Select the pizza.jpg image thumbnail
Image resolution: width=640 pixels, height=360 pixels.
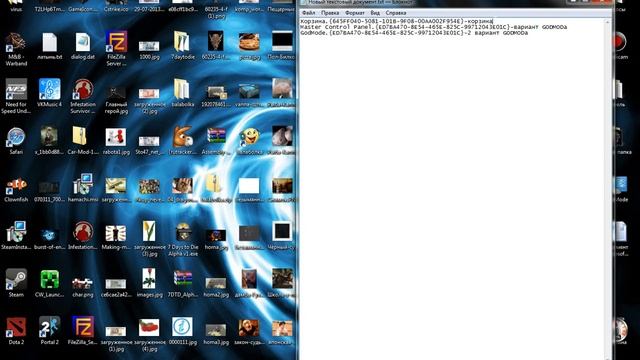249,47
